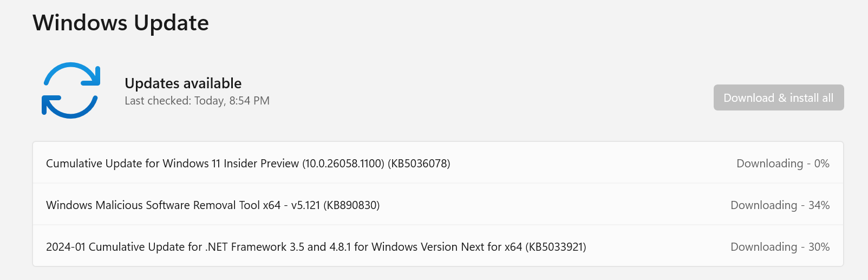This screenshot has height=280, width=868.
Task: Click the Downloading - 0% status
Action: tap(783, 164)
